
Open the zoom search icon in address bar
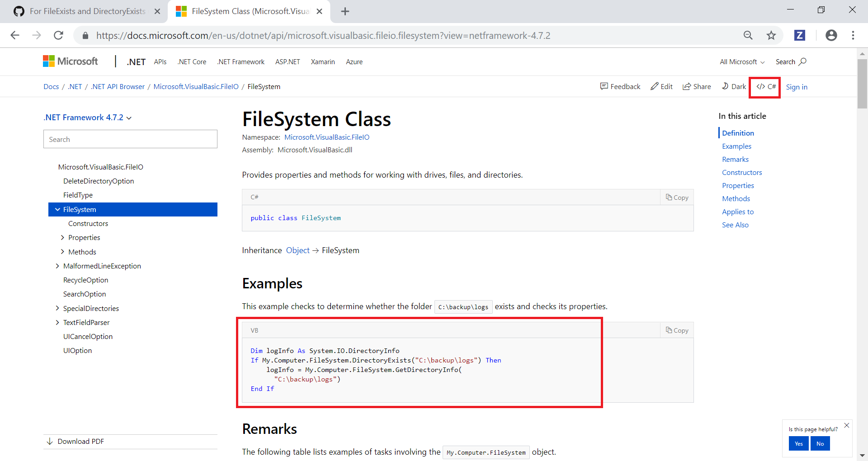pyautogui.click(x=748, y=35)
